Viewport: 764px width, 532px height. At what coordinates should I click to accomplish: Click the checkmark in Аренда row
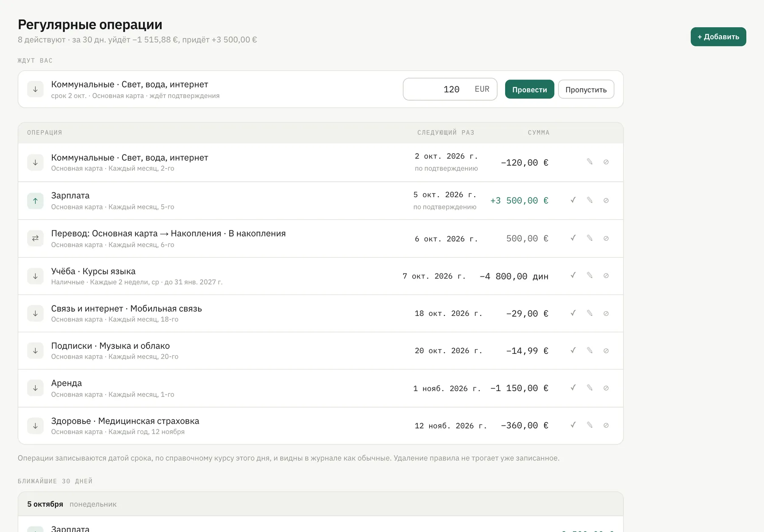click(x=573, y=388)
